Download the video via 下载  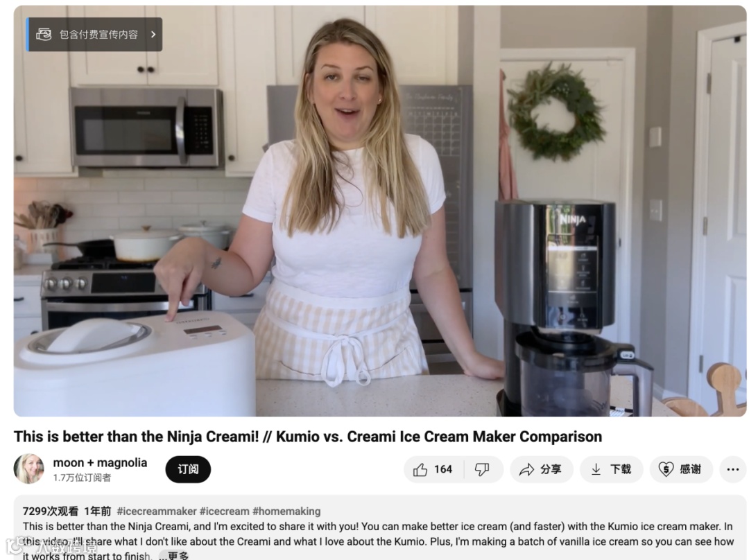612,470
